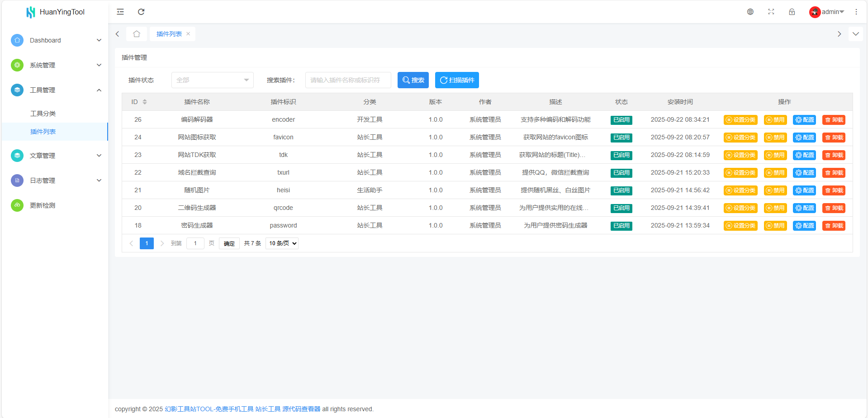The width and height of the screenshot is (868, 418).
Task: Sort the table by ID column
Action: tap(145, 102)
